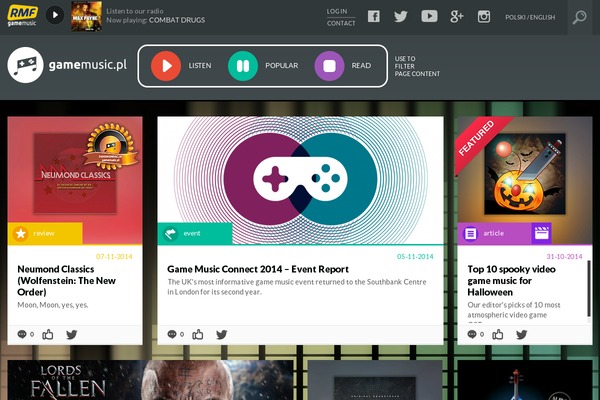Open the Instagram icon in header
The image size is (600, 400).
pos(484,16)
